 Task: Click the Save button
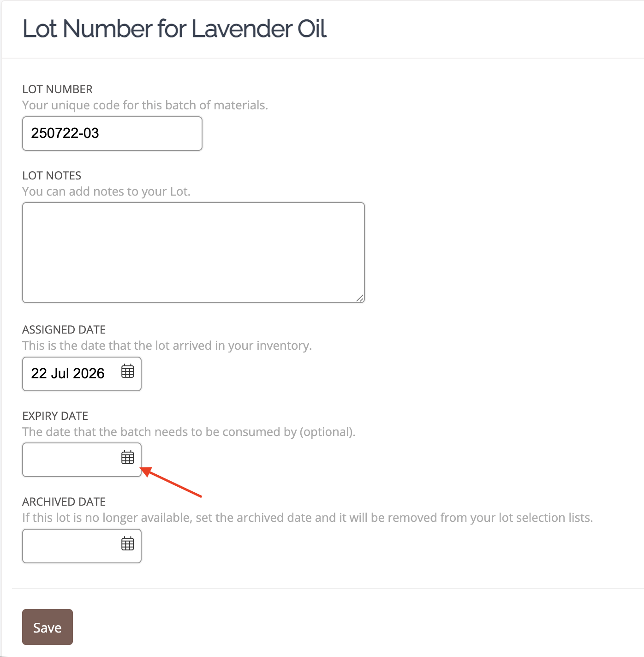tap(48, 627)
